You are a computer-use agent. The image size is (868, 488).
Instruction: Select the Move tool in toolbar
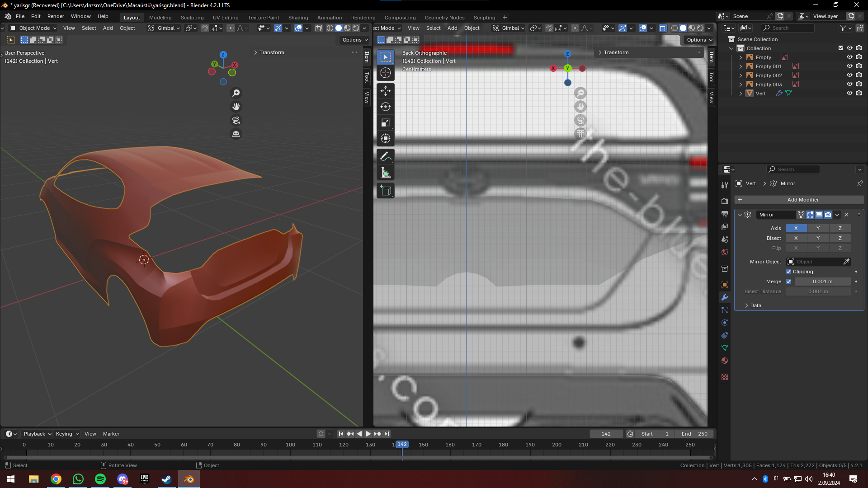click(x=385, y=91)
